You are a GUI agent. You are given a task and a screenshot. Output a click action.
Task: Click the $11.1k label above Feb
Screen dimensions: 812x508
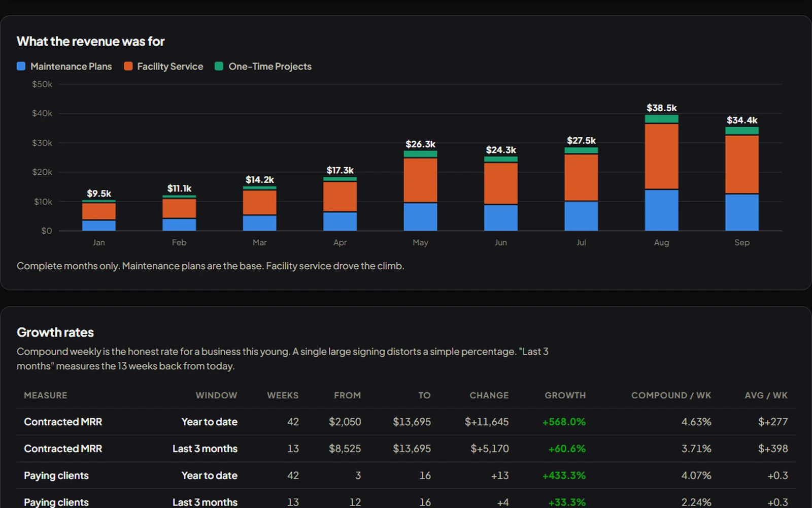(179, 188)
